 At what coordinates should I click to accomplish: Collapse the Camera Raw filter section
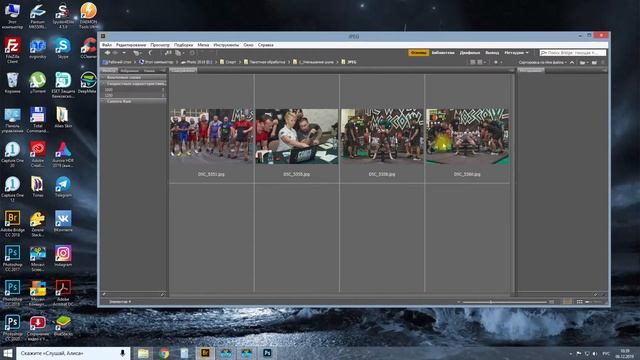point(134,101)
